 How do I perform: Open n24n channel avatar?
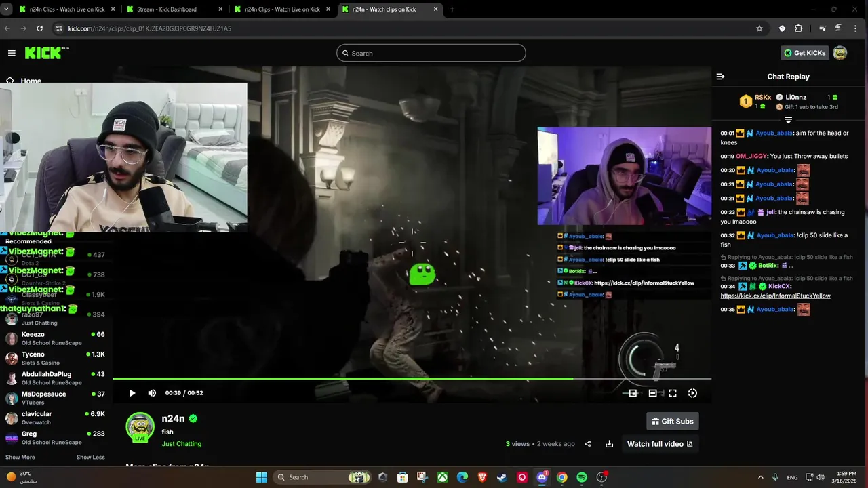[140, 427]
